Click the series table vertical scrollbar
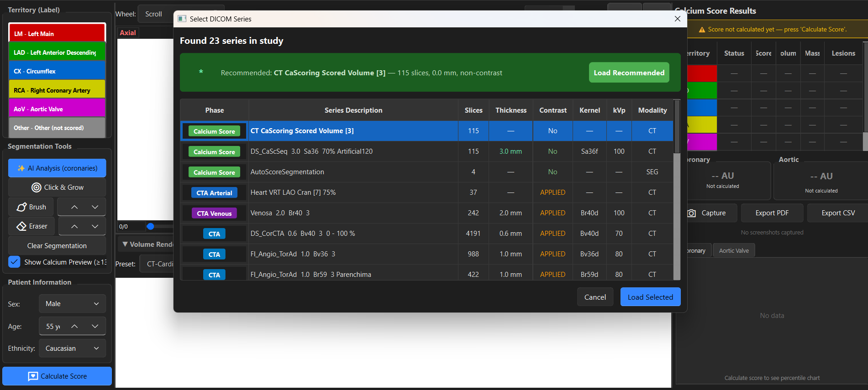 (677, 127)
